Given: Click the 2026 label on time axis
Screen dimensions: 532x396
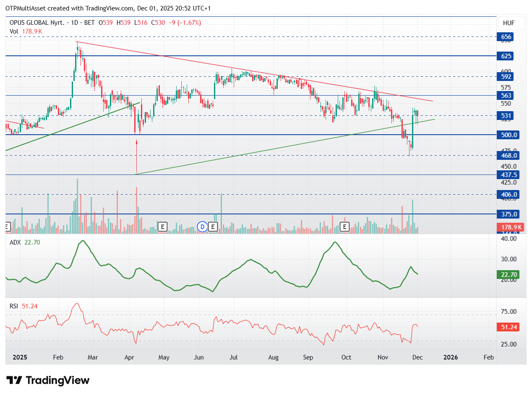Looking at the screenshot, I should (450, 357).
